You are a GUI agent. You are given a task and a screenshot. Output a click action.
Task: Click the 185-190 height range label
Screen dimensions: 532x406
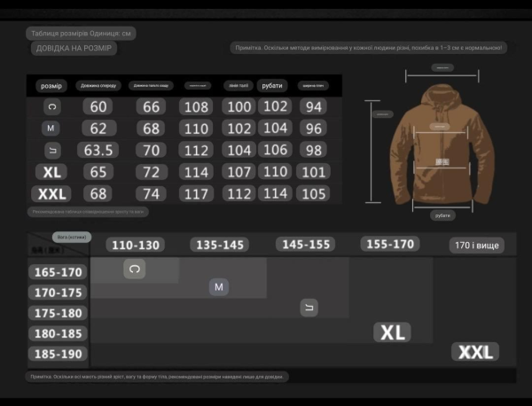coord(58,354)
